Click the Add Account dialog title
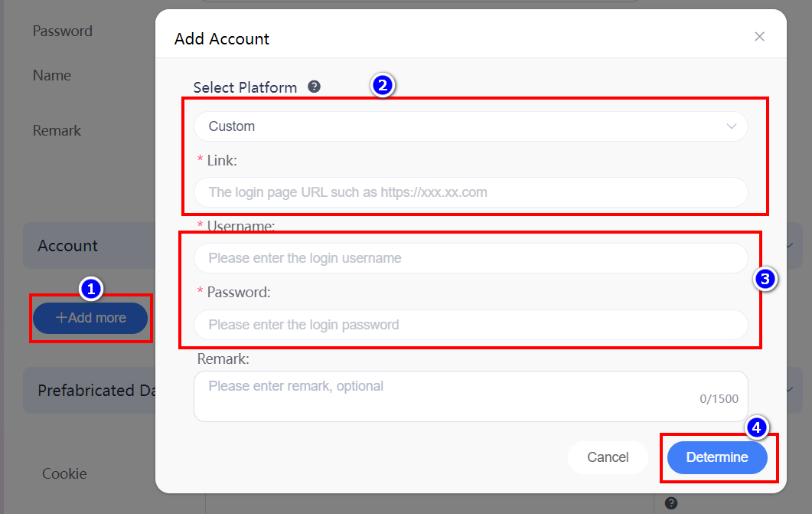 tap(222, 39)
